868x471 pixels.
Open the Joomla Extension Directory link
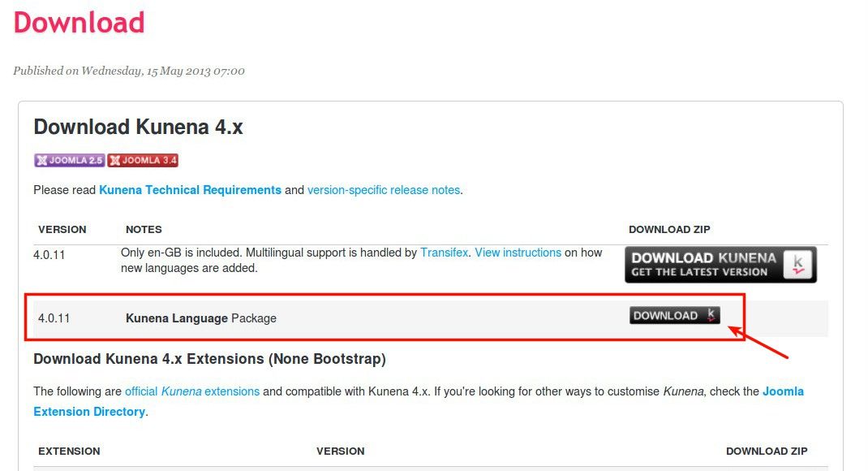pos(419,401)
